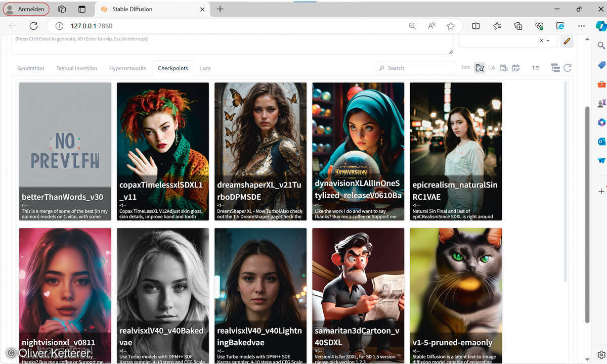Open sidebar Outlook icon
Image resolution: width=607 pixels, height=364 pixels.
601,142
